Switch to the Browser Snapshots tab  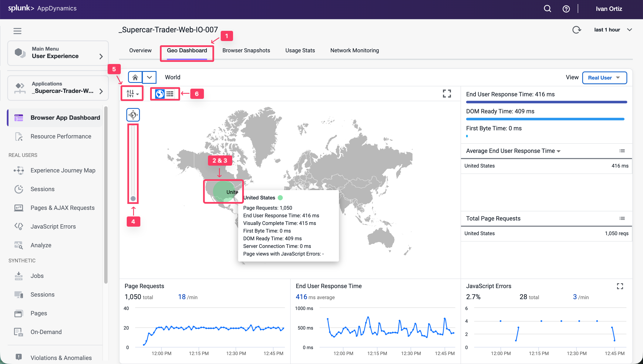point(246,51)
